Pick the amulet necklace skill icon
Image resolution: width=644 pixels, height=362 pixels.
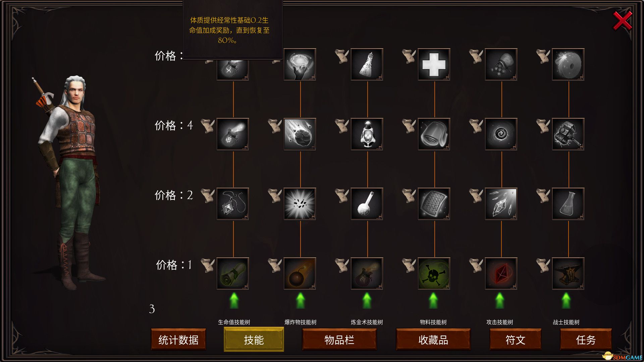233,204
